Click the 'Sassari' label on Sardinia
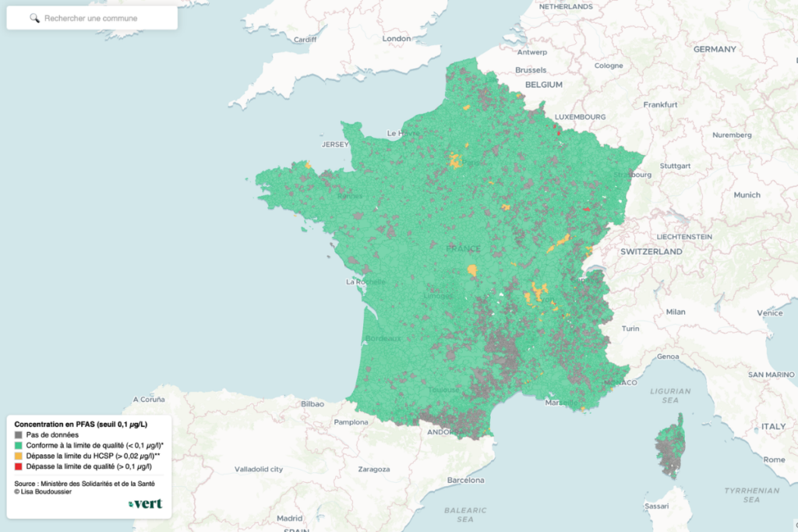The width and height of the screenshot is (798, 532). (x=656, y=506)
